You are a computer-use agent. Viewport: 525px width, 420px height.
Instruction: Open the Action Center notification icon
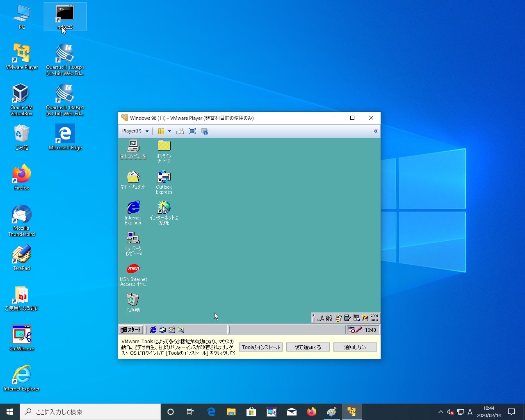pyautogui.click(x=511, y=412)
